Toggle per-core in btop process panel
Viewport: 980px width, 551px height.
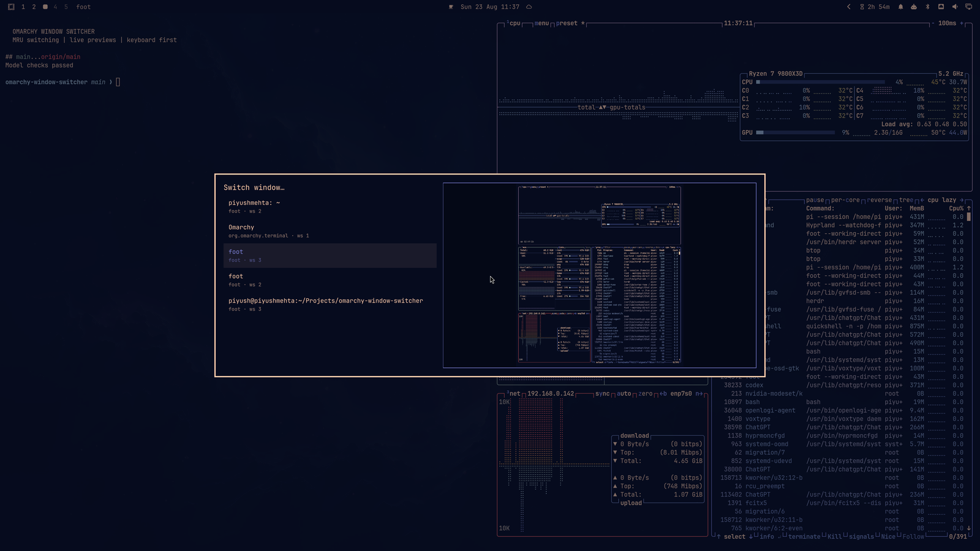(x=845, y=200)
